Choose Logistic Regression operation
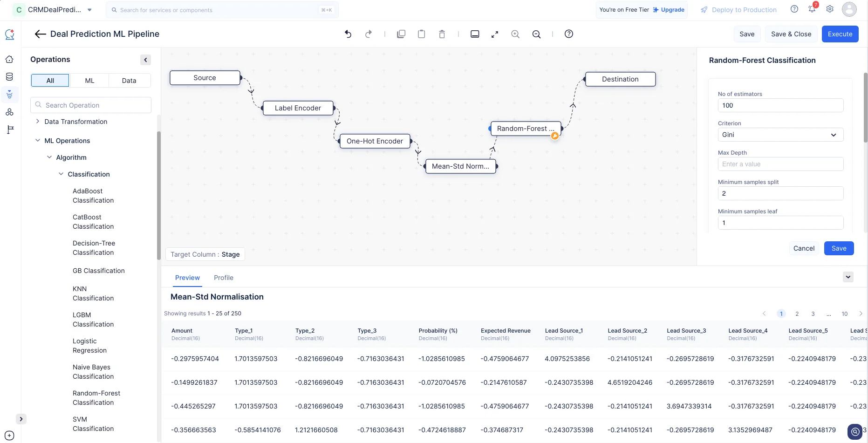Viewport: 868px width, 443px height. pos(89,346)
